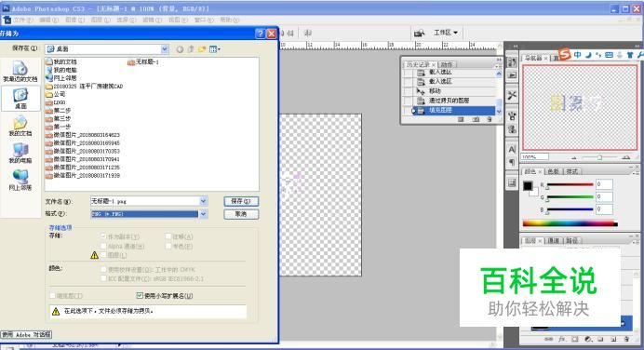
Task: Click the black foreground color swatch
Action: [528, 186]
